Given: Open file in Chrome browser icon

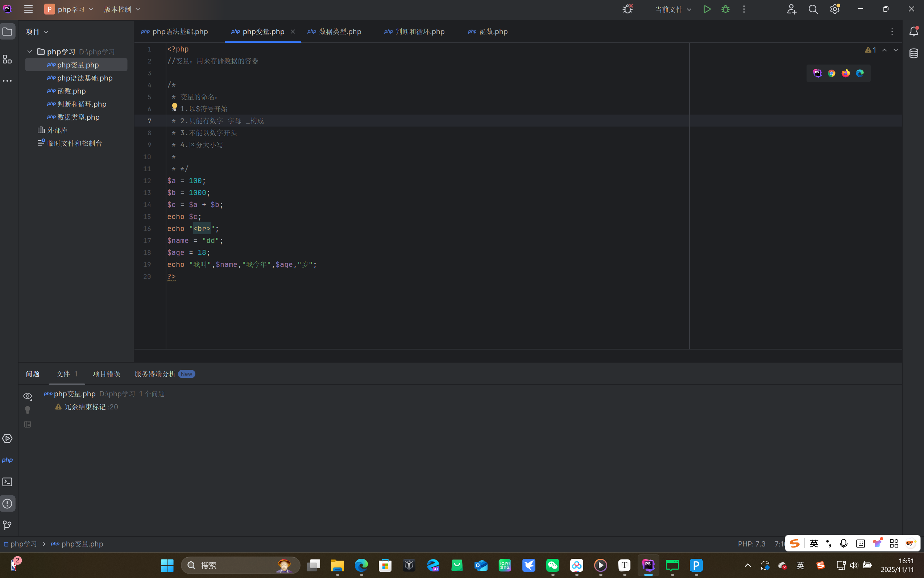Looking at the screenshot, I should click(832, 73).
